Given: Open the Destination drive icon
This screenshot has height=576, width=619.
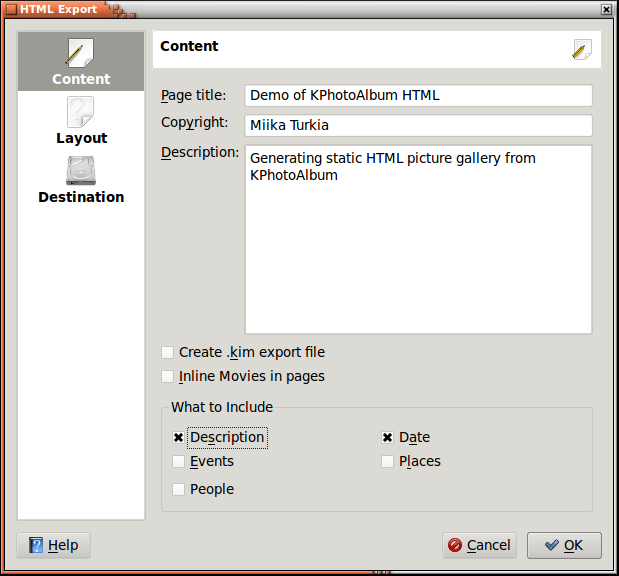Looking at the screenshot, I should (80, 171).
